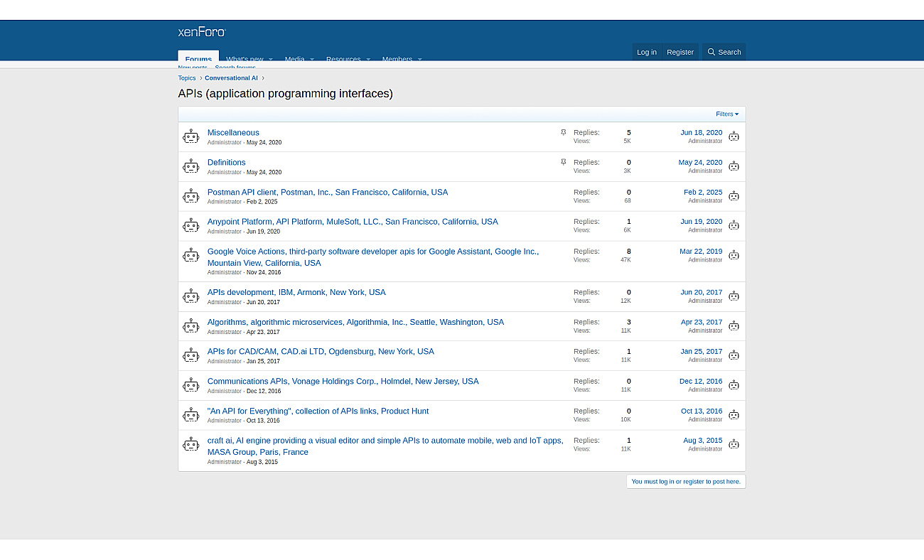Click the Register button
The width and height of the screenshot is (924, 560).
point(680,52)
